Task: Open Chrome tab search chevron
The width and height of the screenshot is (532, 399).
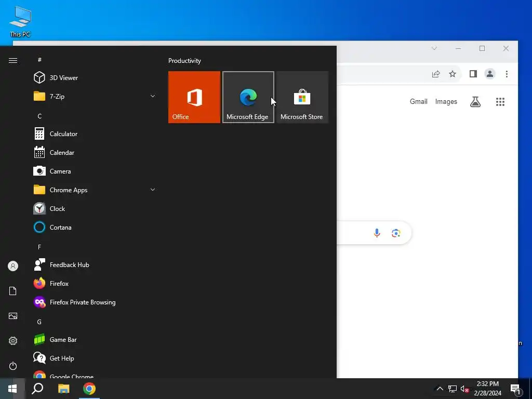Action: 434,48
